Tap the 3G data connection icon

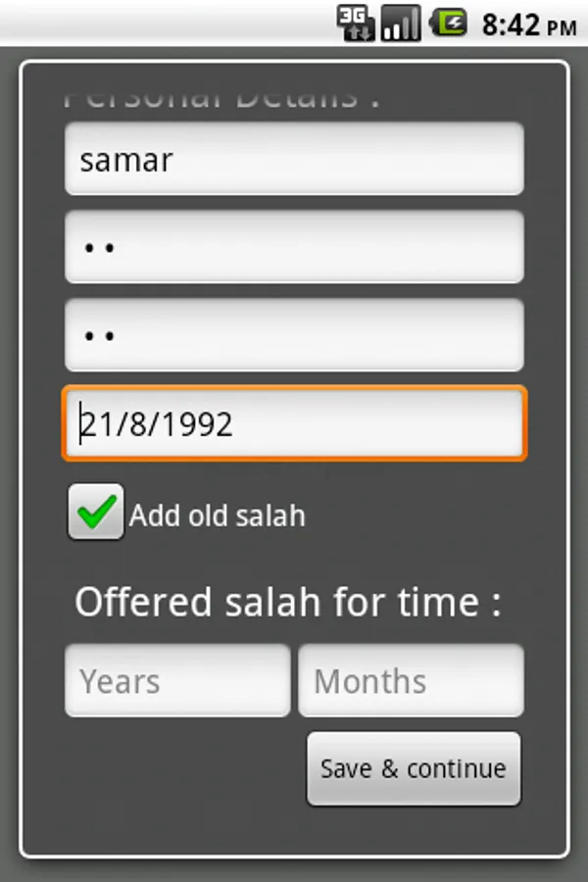[355, 23]
